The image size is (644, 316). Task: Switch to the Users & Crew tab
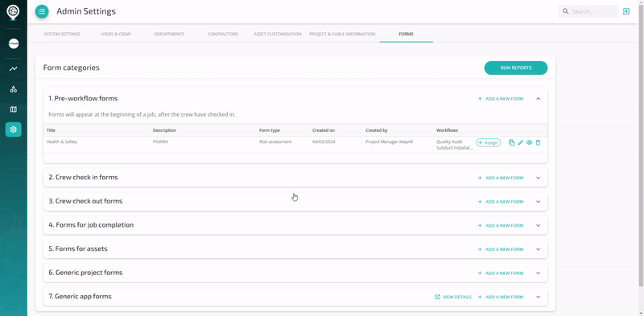(x=116, y=34)
